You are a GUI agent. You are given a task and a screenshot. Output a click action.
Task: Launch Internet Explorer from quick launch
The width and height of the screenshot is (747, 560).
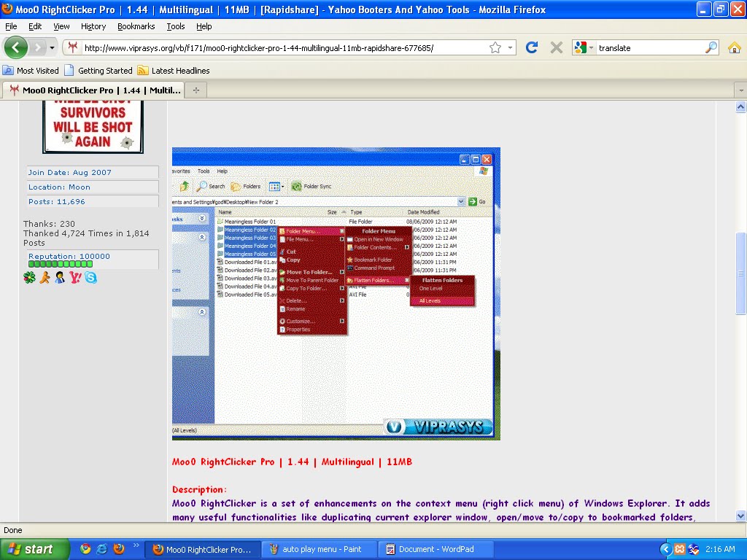click(102, 548)
